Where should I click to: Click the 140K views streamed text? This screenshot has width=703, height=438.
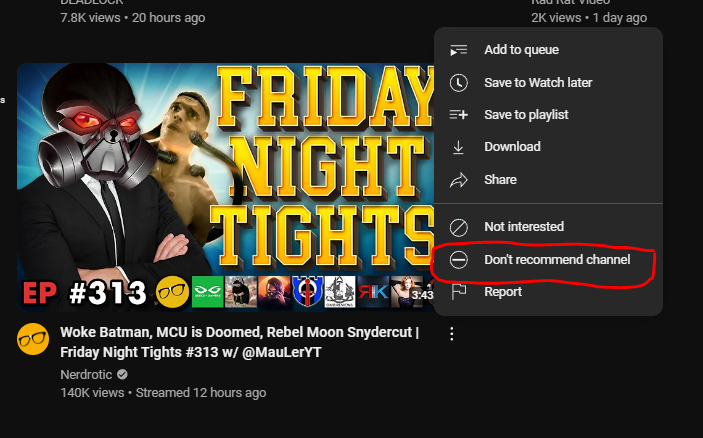click(x=163, y=393)
